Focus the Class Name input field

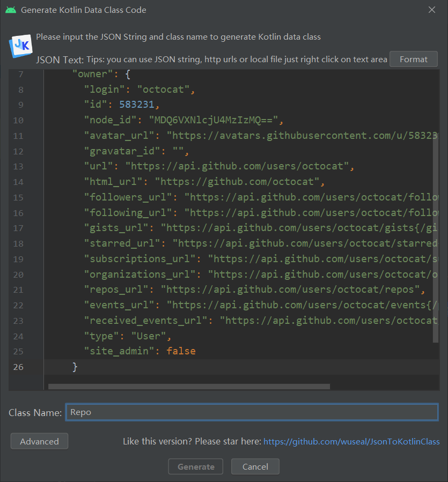tap(252, 412)
